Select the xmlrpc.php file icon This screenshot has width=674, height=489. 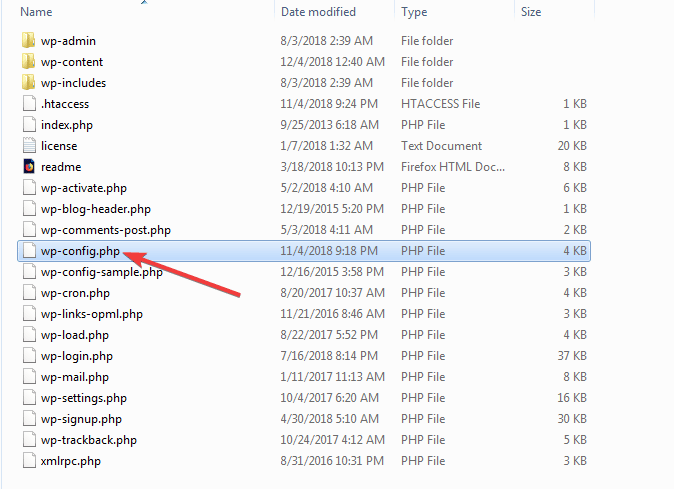click(29, 461)
